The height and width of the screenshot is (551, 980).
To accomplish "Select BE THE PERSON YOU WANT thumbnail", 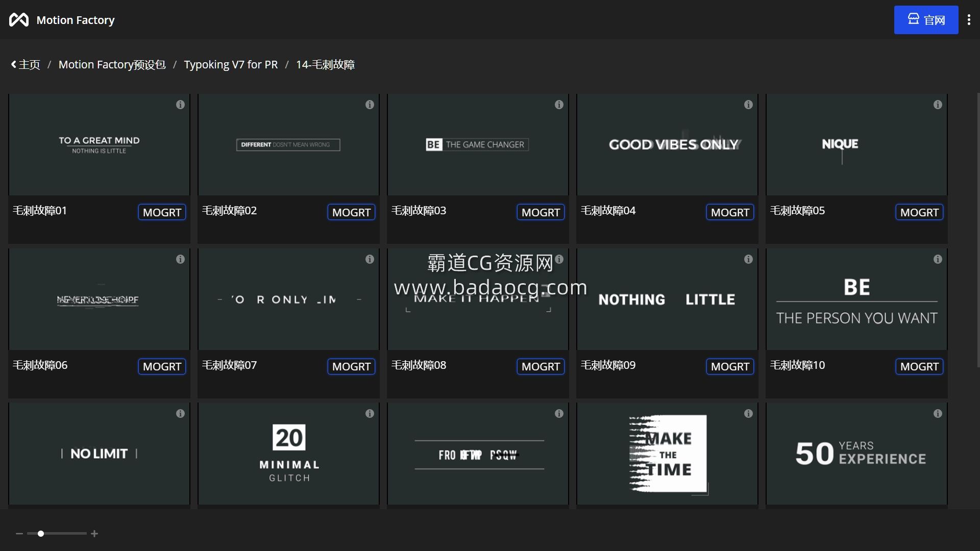I will pos(856,299).
